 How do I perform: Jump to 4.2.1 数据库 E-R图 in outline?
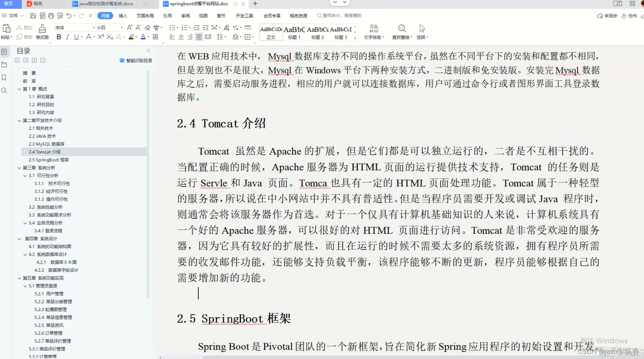(x=56, y=262)
